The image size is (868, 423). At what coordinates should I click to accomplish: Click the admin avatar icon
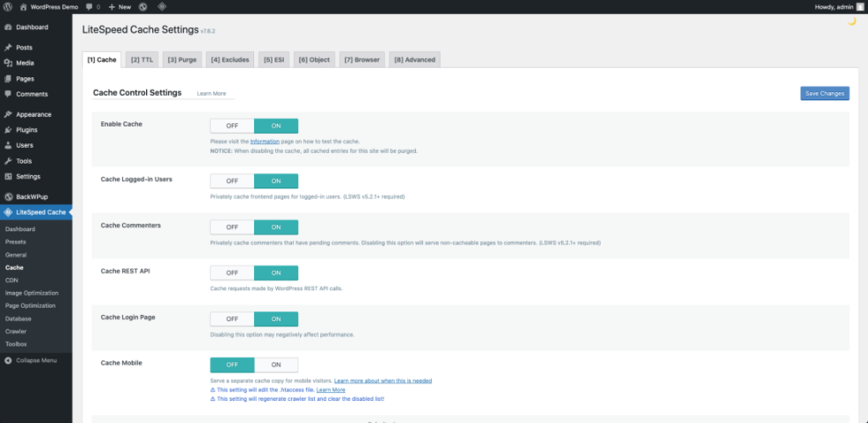click(x=860, y=7)
